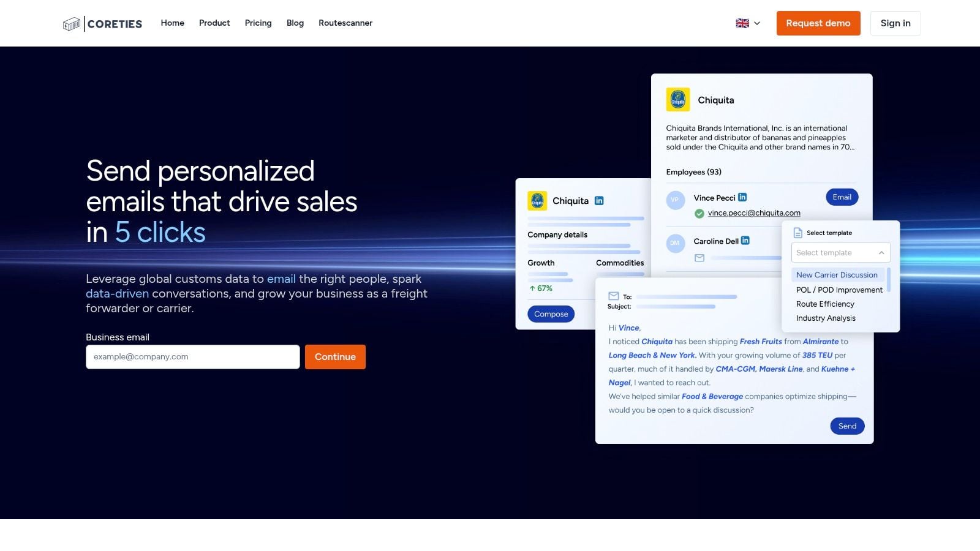Click the Chiquita logo in the large company card
Image resolution: width=980 pixels, height=551 pixels.
[678, 99]
